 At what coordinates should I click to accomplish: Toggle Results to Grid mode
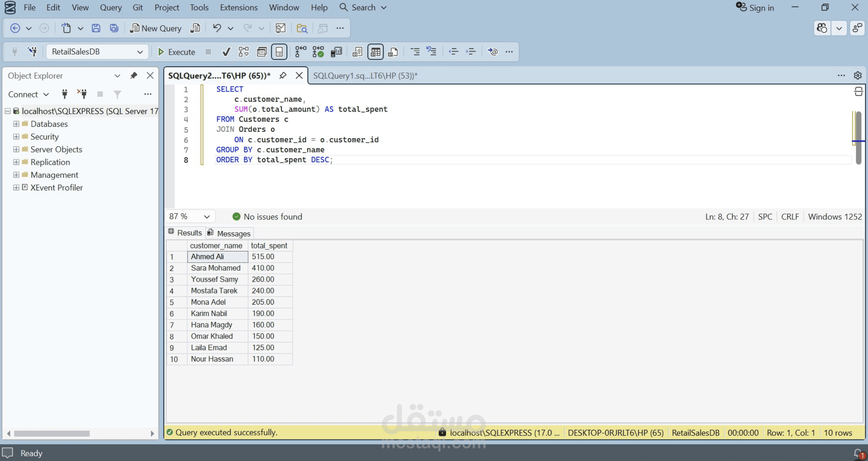coord(375,51)
